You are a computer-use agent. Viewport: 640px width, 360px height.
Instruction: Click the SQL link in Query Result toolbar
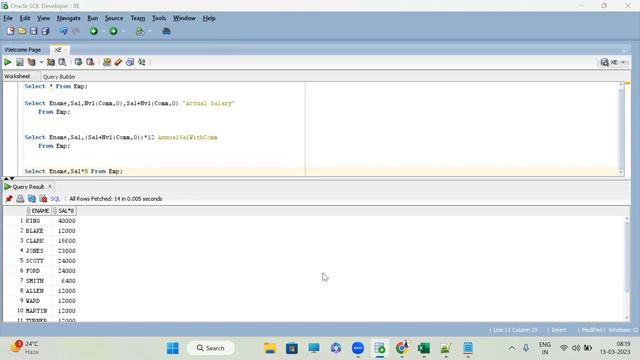click(x=55, y=199)
